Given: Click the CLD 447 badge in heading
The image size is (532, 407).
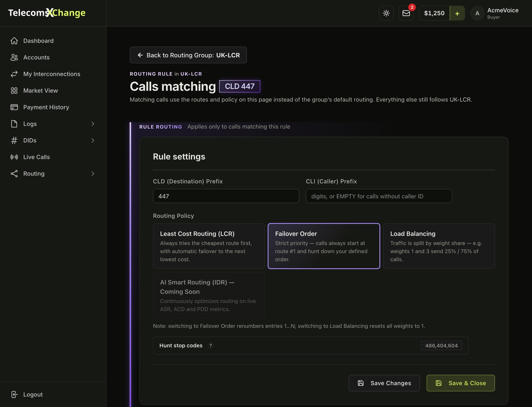Looking at the screenshot, I should [x=239, y=86].
